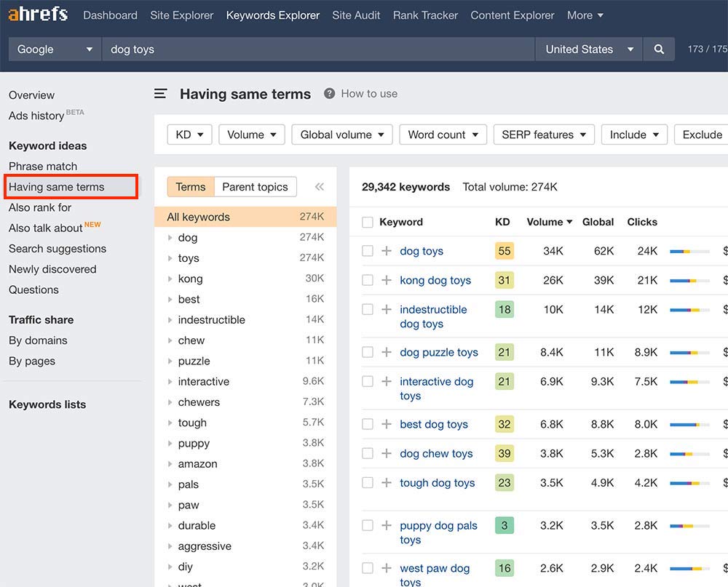The width and height of the screenshot is (728, 587).
Task: Check the box for dog toys keyword
Action: pyautogui.click(x=368, y=251)
